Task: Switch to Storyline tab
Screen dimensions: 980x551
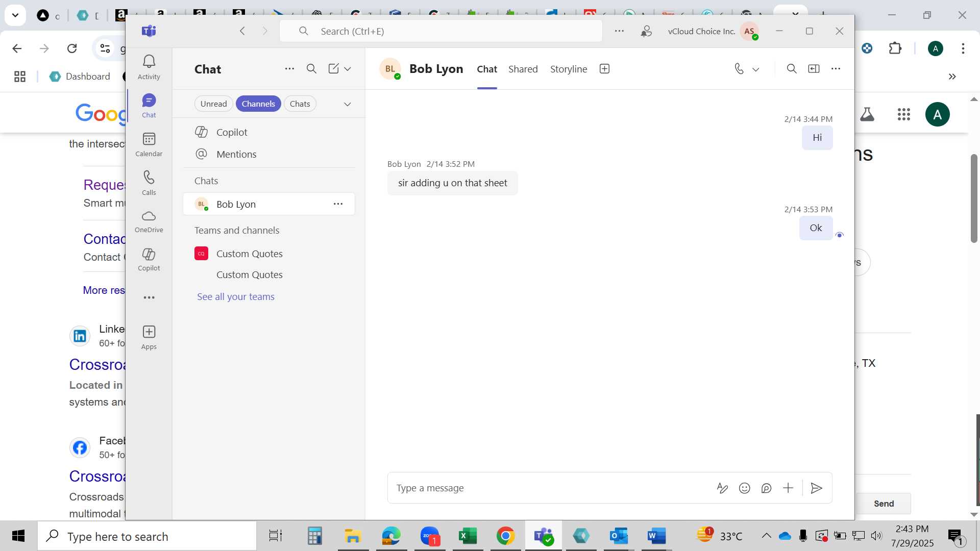Action: pyautogui.click(x=568, y=69)
